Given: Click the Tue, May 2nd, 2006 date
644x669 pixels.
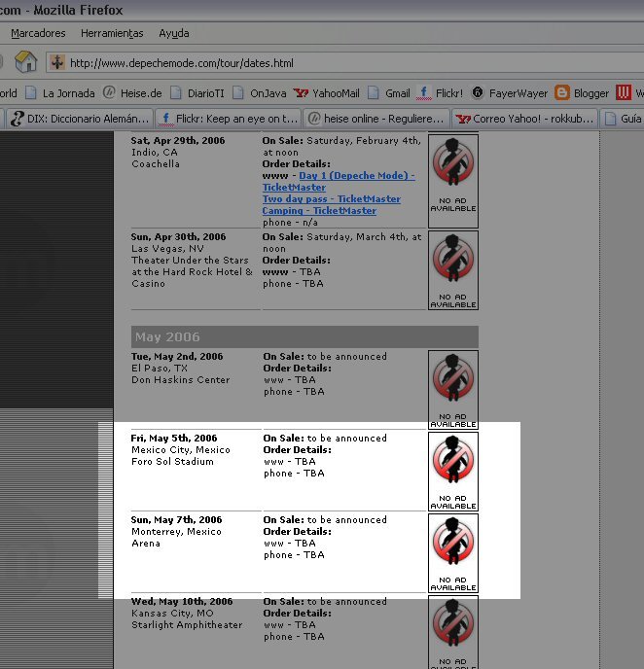Looking at the screenshot, I should tap(177, 356).
